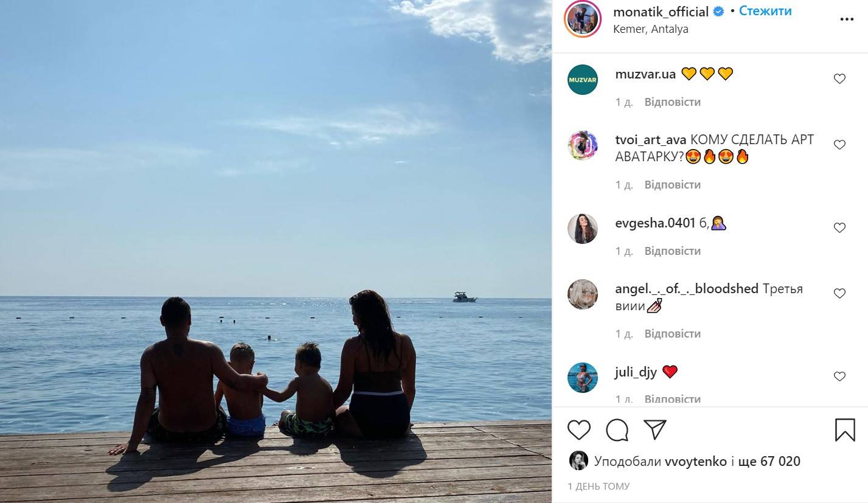Viewport: 868px width, 503px height.
Task: Share post via paper plane icon
Action: click(655, 429)
